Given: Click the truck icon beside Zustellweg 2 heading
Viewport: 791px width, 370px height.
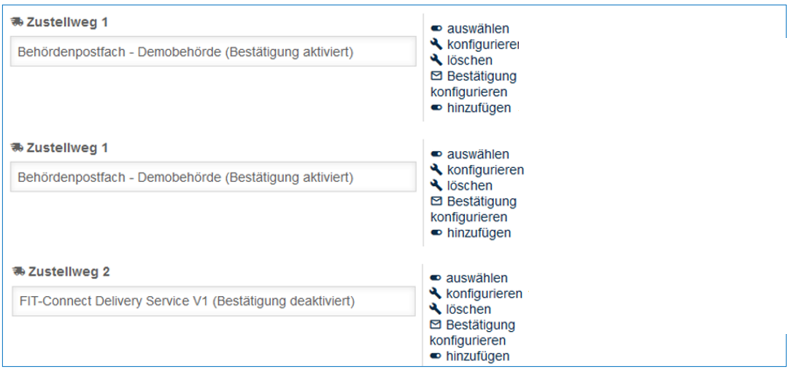Looking at the screenshot, I should coord(19,272).
